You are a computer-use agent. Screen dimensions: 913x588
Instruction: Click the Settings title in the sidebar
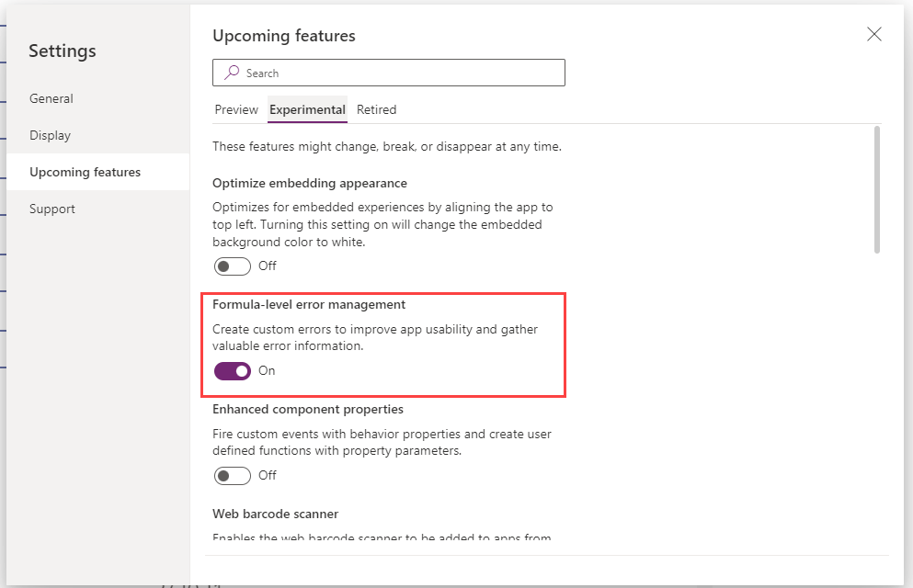coord(63,51)
